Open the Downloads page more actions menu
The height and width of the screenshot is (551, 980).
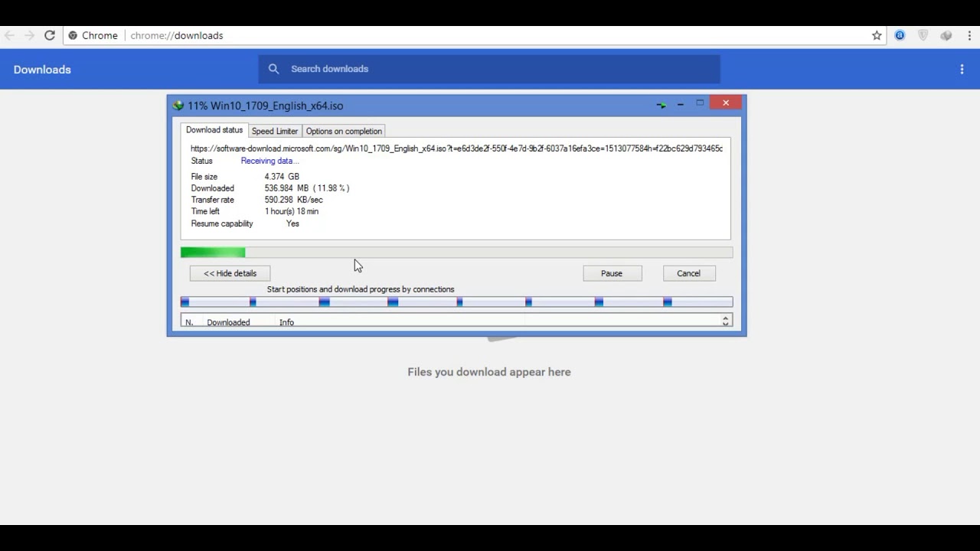[962, 69]
